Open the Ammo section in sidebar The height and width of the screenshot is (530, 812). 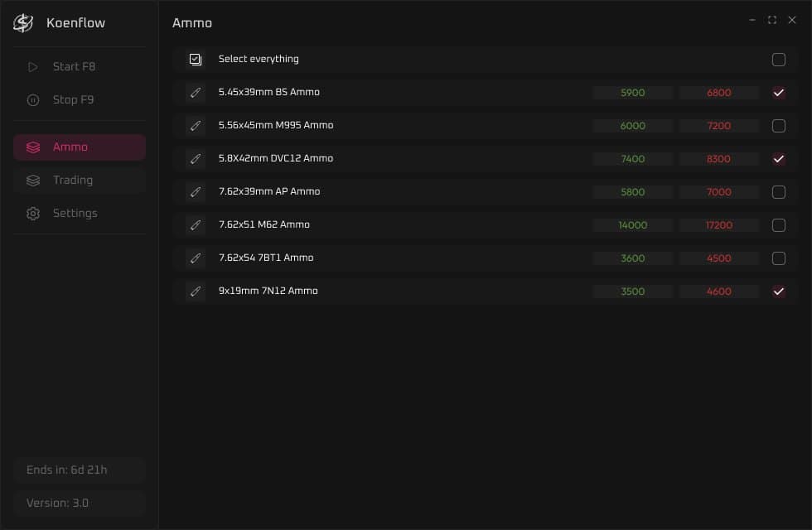(x=80, y=147)
